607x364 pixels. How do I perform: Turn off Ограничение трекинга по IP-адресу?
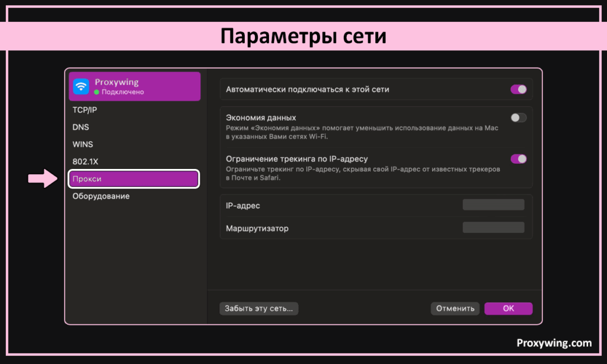point(518,159)
